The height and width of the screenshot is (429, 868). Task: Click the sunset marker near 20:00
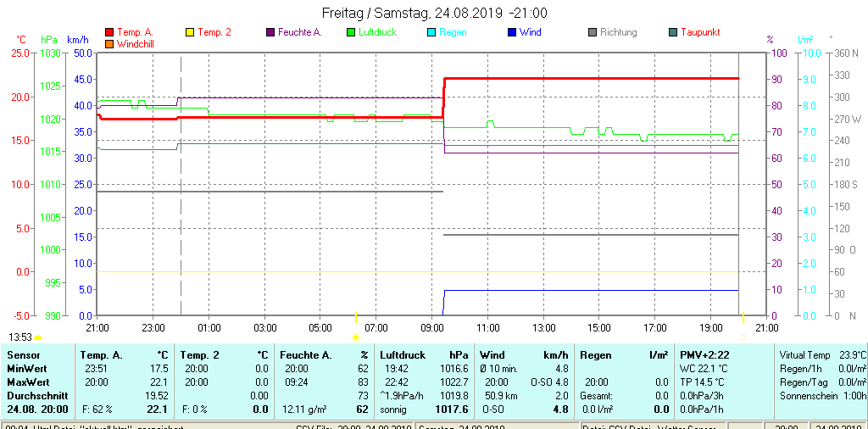click(743, 337)
